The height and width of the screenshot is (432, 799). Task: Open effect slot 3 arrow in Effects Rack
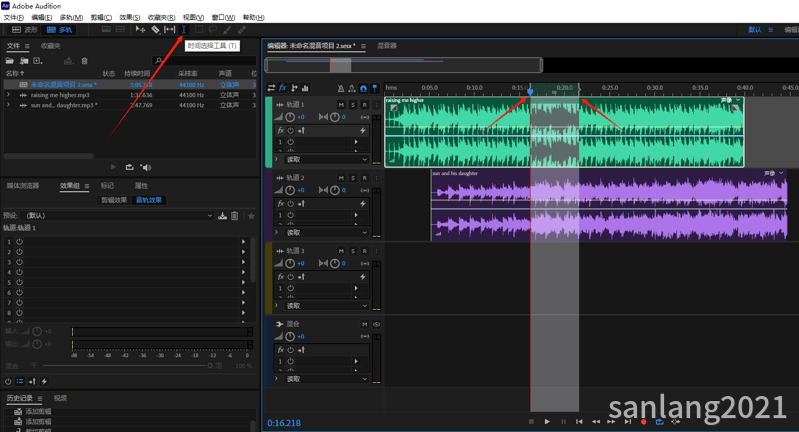(x=244, y=262)
